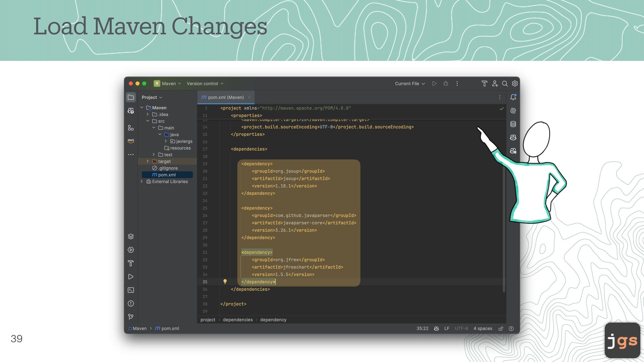Expand the test folder
This screenshot has height=362, width=644.
pos(154,155)
